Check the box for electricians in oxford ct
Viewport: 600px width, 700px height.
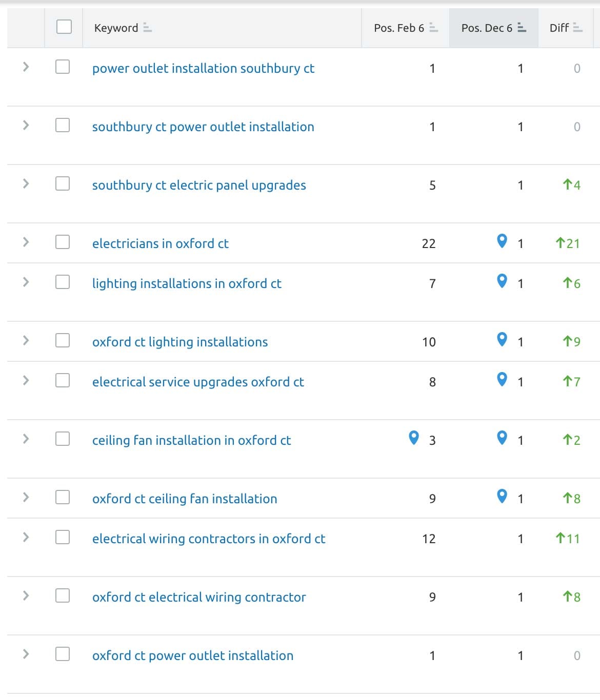[63, 242]
